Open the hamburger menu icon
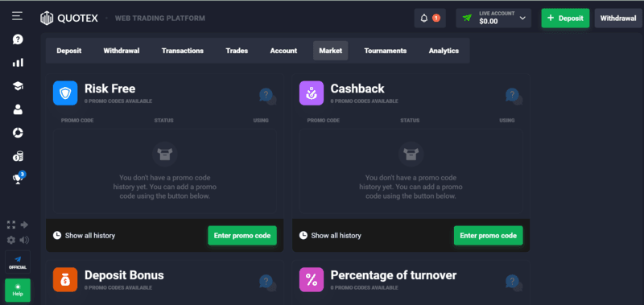 pos(17,16)
